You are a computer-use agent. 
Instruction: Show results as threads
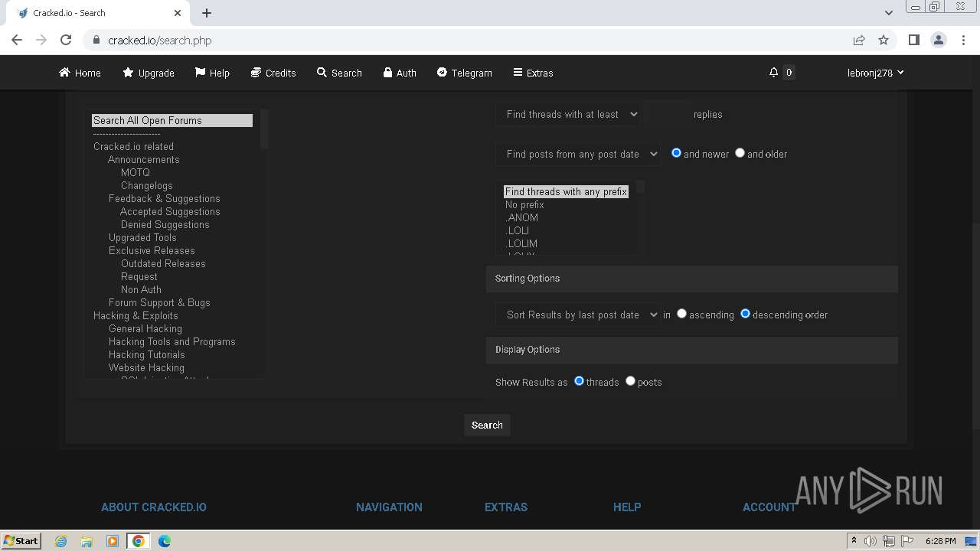579,381
